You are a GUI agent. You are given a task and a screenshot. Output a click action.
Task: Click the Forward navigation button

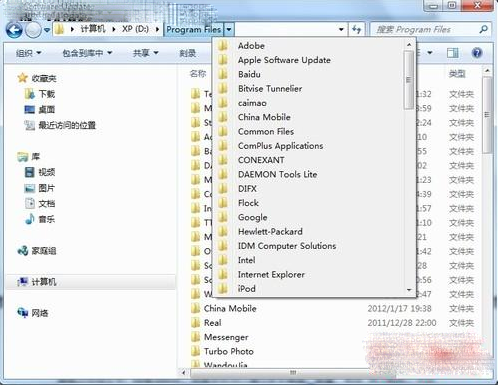[x=33, y=30]
